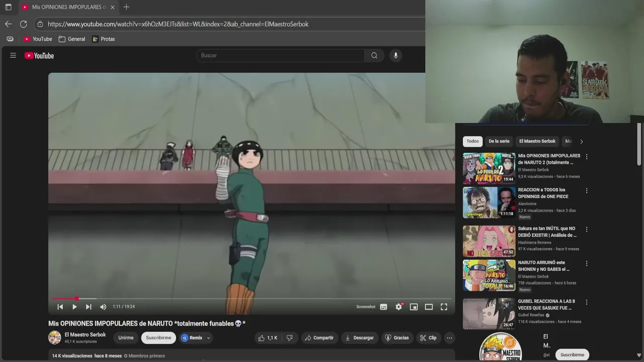Click AlanAnime channel name
The image size is (644, 362).
coord(527,204)
